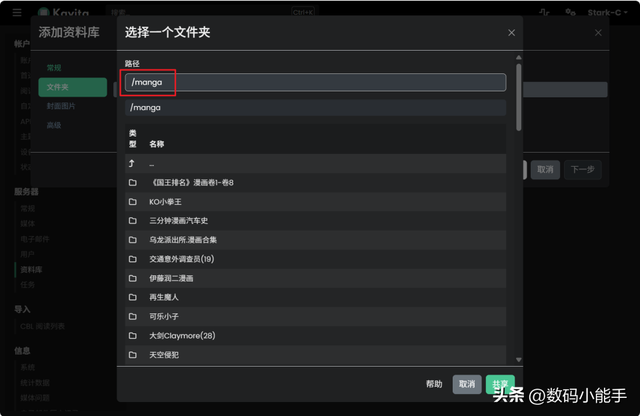Select the 伊藤润二漫画 folder icon
The image size is (640, 416).
[133, 278]
